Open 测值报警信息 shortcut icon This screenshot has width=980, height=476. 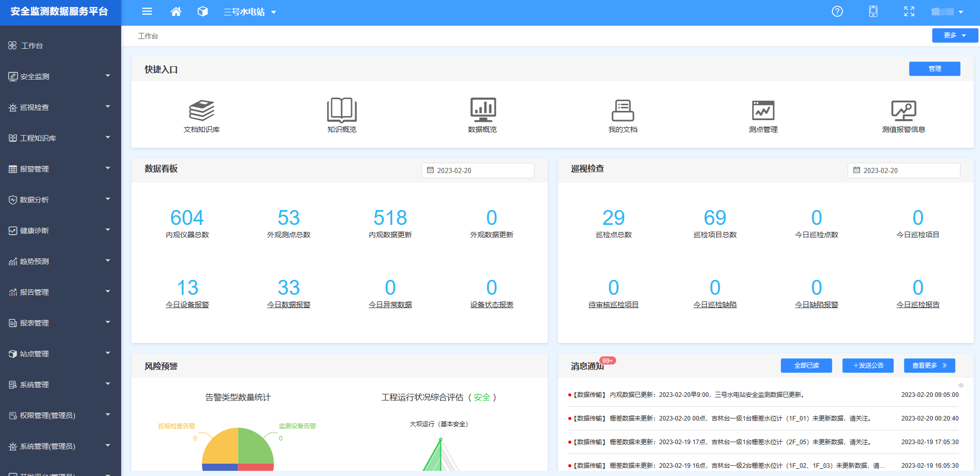click(x=904, y=110)
